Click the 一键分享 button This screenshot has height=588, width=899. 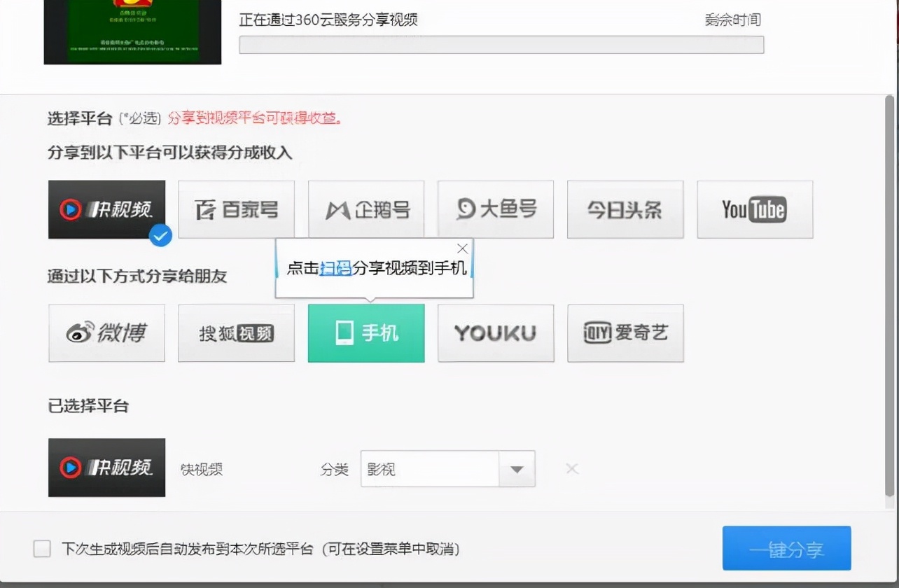tap(787, 548)
